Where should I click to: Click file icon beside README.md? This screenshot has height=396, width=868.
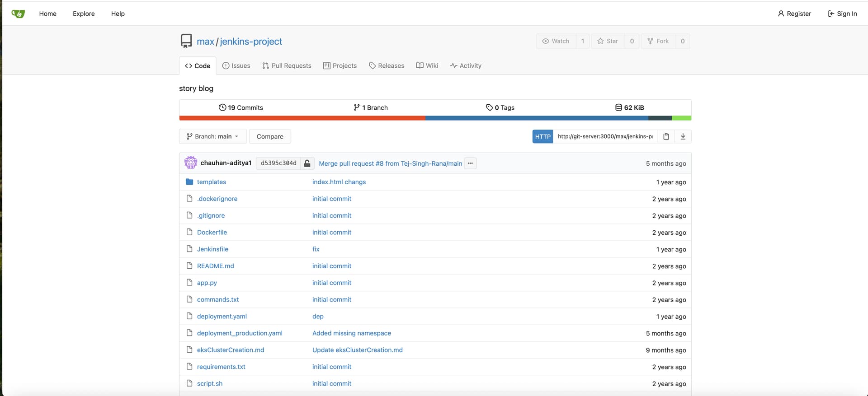(x=189, y=266)
